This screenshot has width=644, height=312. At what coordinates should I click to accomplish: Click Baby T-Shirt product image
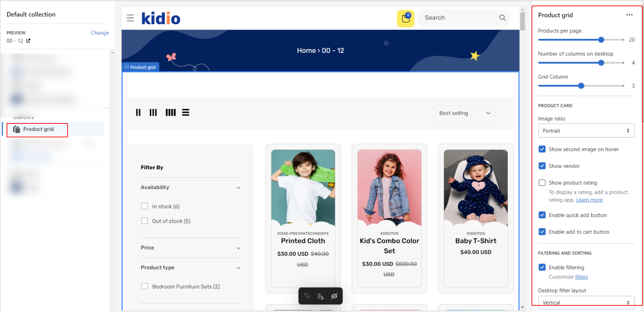coord(476,188)
